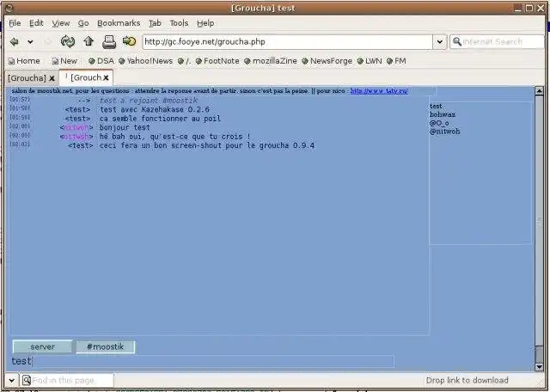Click the scroll down arrow of page scrollbar
Image resolution: width=550 pixels, height=392 pixels.
(x=539, y=367)
